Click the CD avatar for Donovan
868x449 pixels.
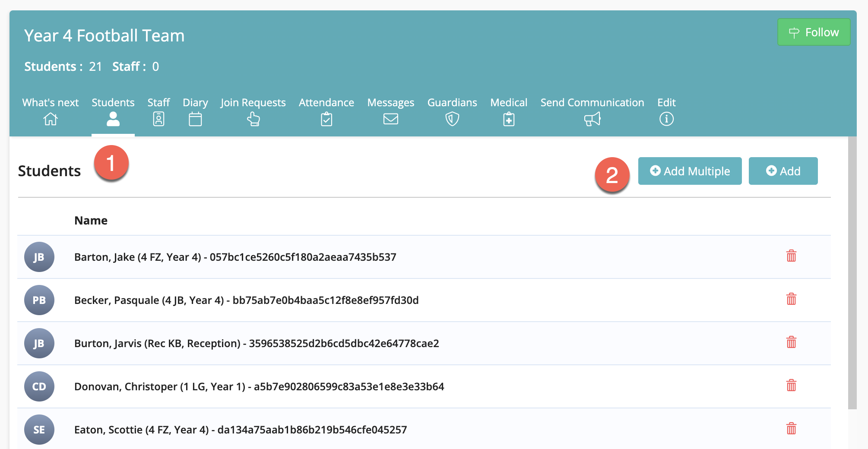coord(39,386)
